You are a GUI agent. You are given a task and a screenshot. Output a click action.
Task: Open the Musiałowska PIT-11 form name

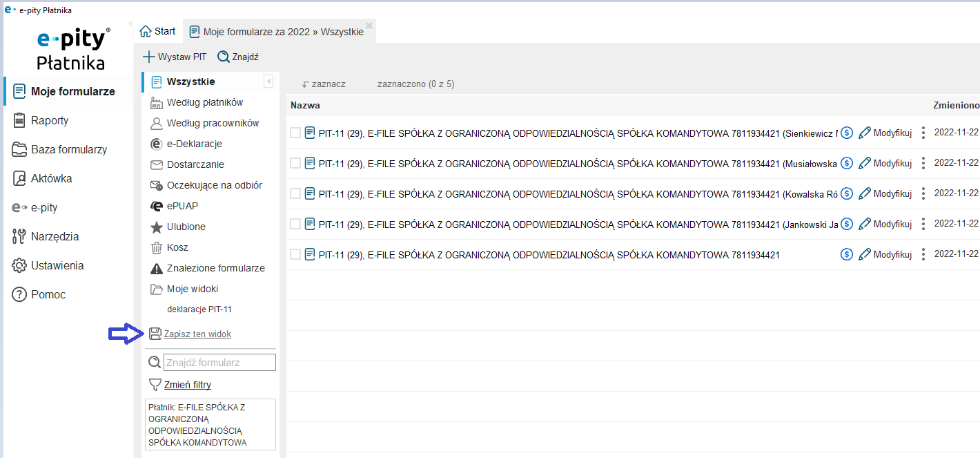[x=578, y=164]
